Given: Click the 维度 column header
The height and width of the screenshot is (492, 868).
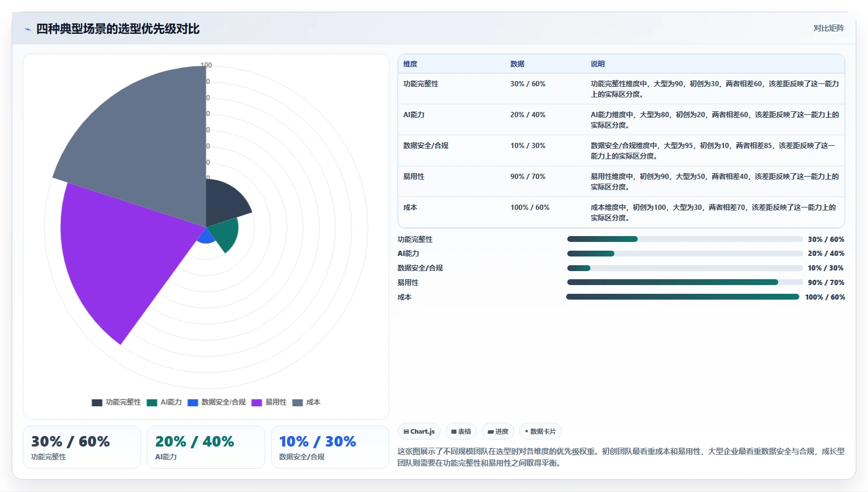Looking at the screenshot, I should click(x=410, y=64).
